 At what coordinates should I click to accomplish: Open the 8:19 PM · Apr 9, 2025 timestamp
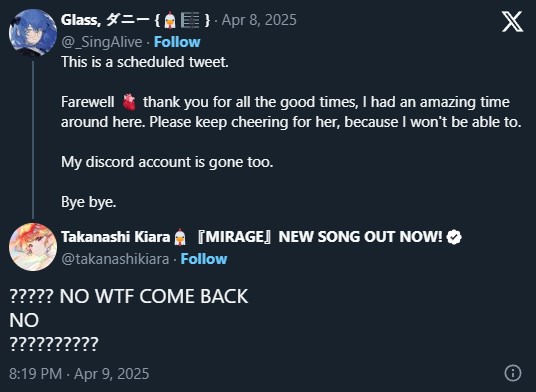pyautogui.click(x=79, y=374)
